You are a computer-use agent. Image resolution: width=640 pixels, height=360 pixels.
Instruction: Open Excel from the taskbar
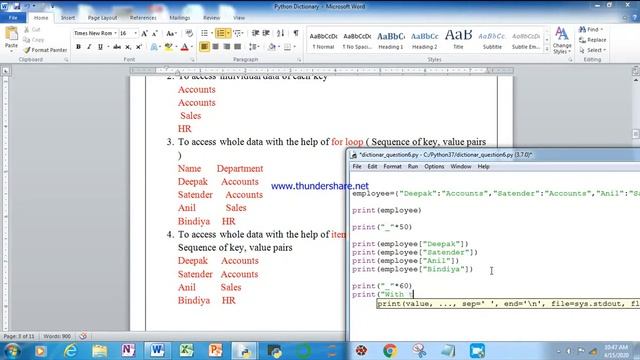[186, 351]
